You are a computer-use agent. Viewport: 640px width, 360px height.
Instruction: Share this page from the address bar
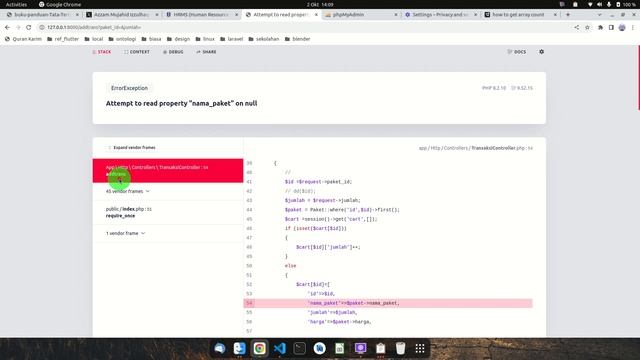pyautogui.click(x=576, y=27)
